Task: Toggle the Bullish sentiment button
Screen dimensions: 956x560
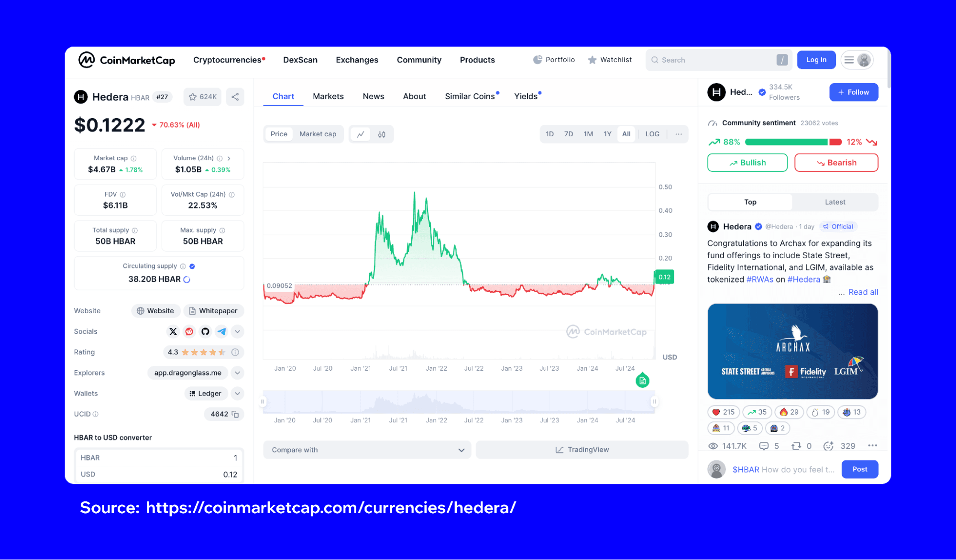Action: [748, 163]
